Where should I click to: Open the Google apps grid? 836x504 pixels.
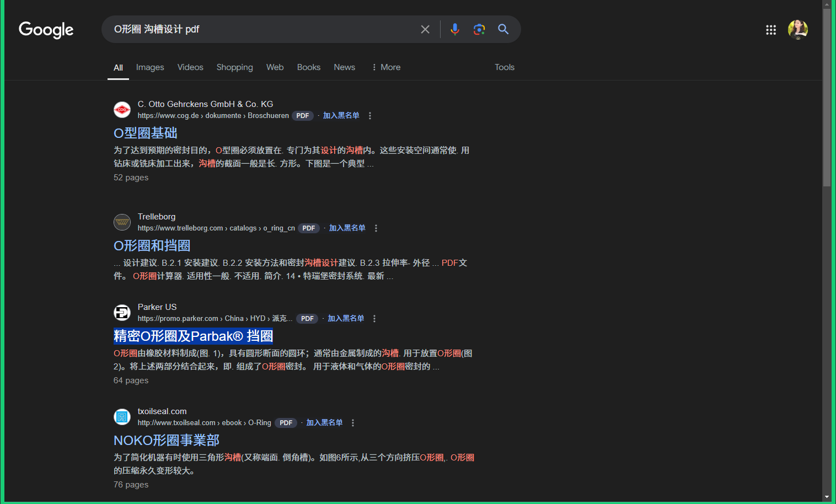(x=770, y=30)
